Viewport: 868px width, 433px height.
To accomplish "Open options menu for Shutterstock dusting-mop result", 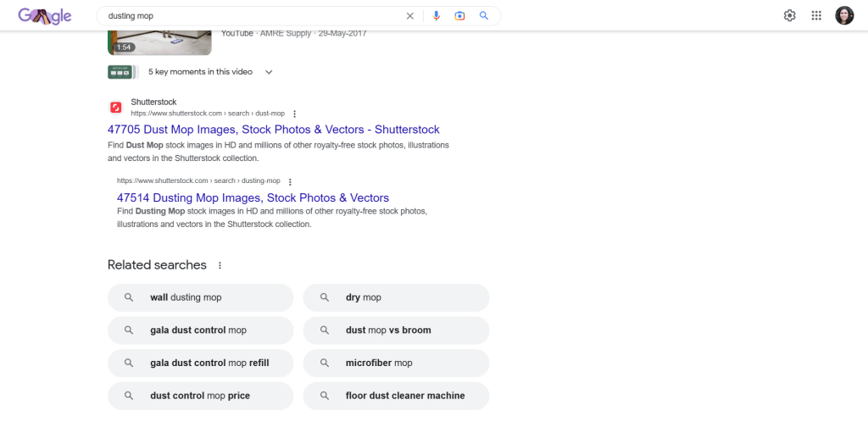I will pos(290,181).
